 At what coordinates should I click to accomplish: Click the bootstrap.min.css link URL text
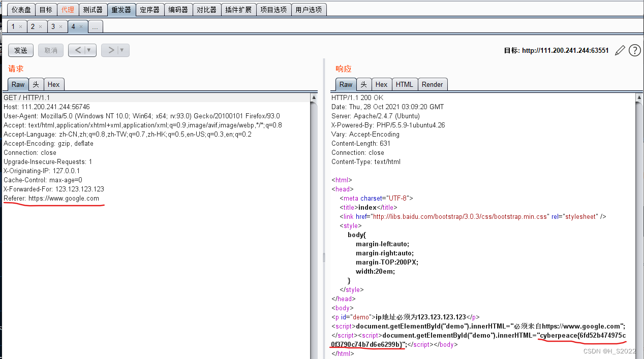[461, 216]
